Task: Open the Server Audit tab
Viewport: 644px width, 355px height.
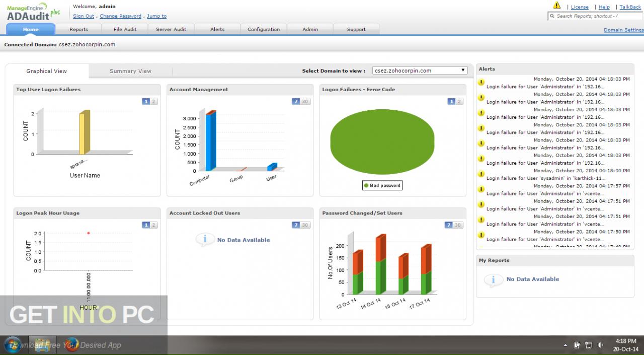Action: click(x=171, y=29)
